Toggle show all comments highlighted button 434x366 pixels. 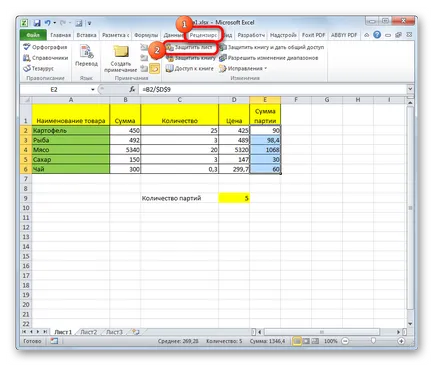point(154,69)
